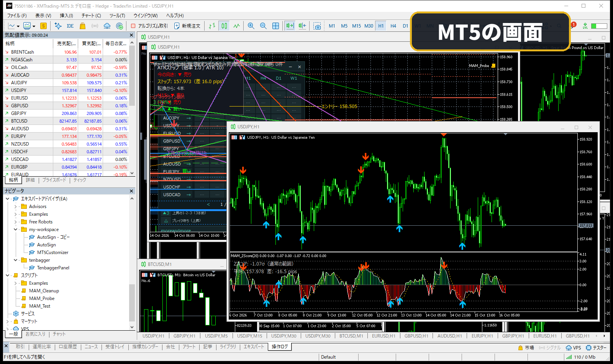Take a chart screenshot with camera icon

(x=317, y=26)
